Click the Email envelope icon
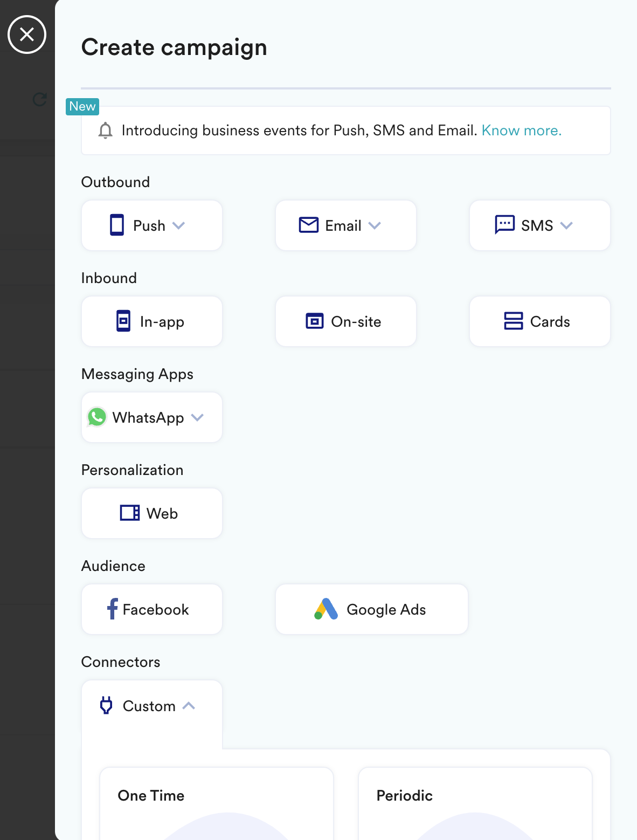637x840 pixels. pyautogui.click(x=309, y=225)
